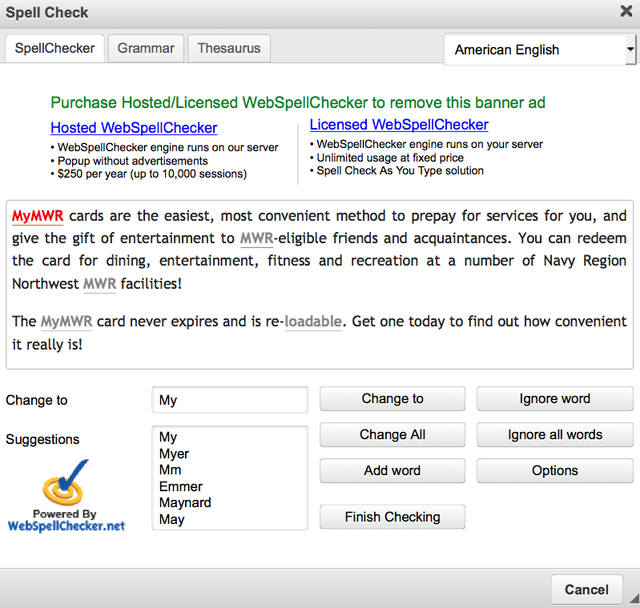Viewport: 640px width, 608px height.
Task: Switch to the Grammar tab
Action: (x=146, y=48)
